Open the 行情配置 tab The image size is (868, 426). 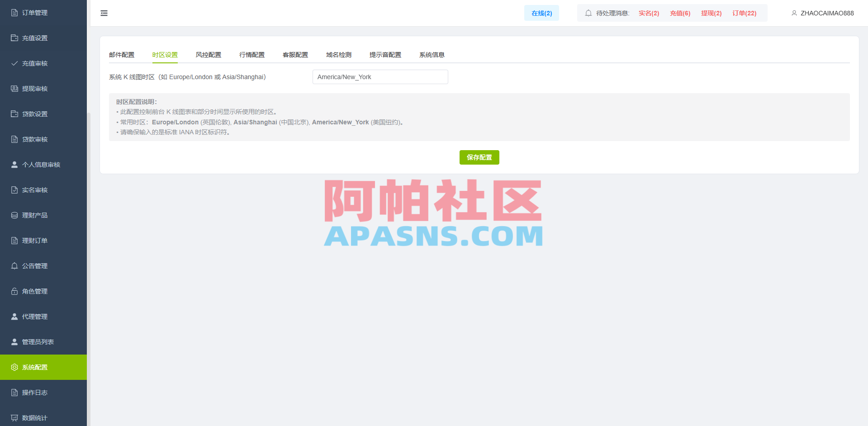tap(252, 55)
